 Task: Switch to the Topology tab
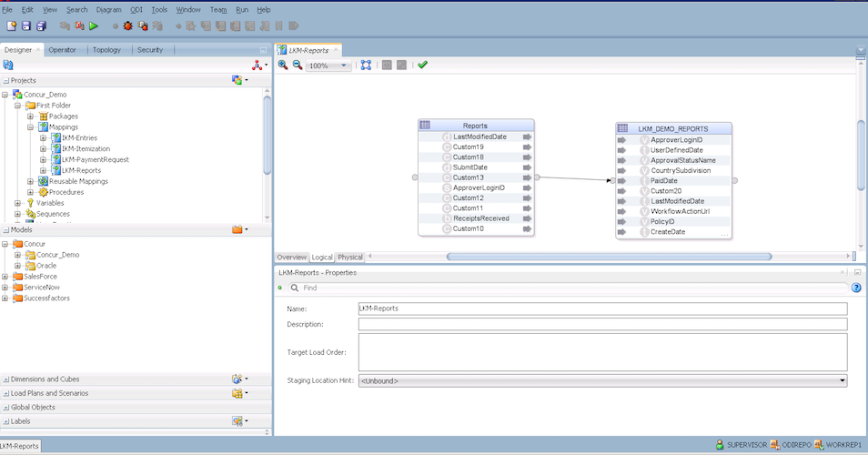click(106, 50)
